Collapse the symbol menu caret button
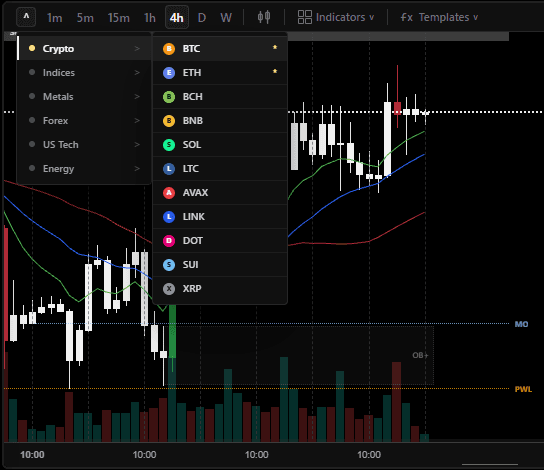 click(26, 17)
